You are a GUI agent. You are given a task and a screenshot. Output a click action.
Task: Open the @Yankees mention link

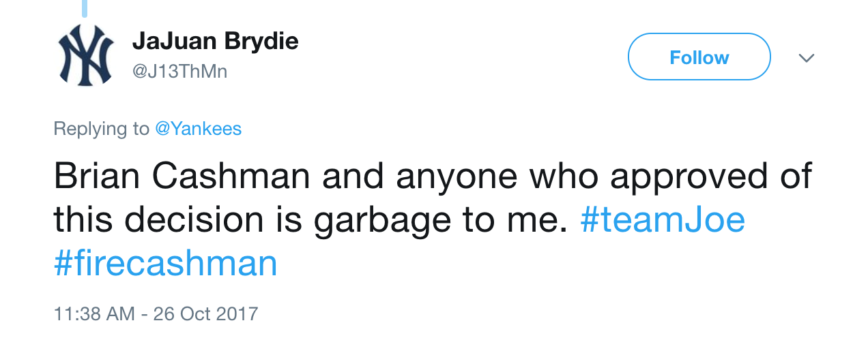click(x=199, y=128)
